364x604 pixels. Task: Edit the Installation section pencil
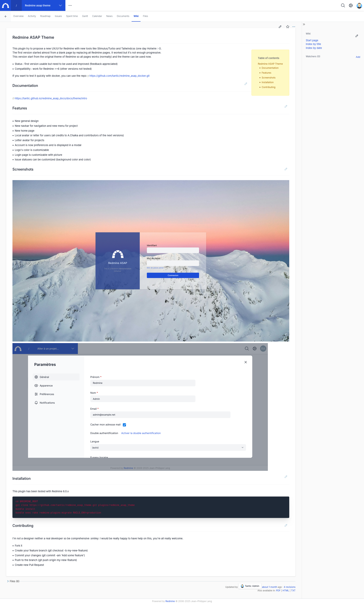[x=286, y=477]
